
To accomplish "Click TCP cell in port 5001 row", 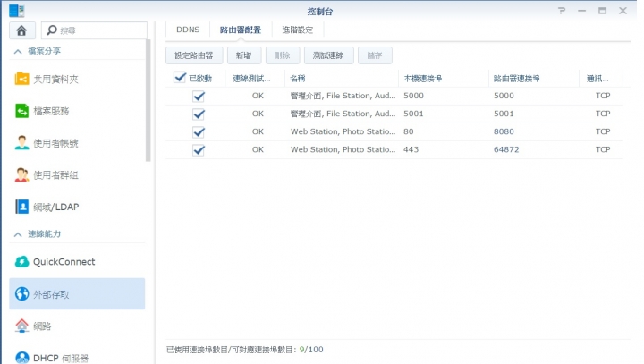I will (x=603, y=114).
